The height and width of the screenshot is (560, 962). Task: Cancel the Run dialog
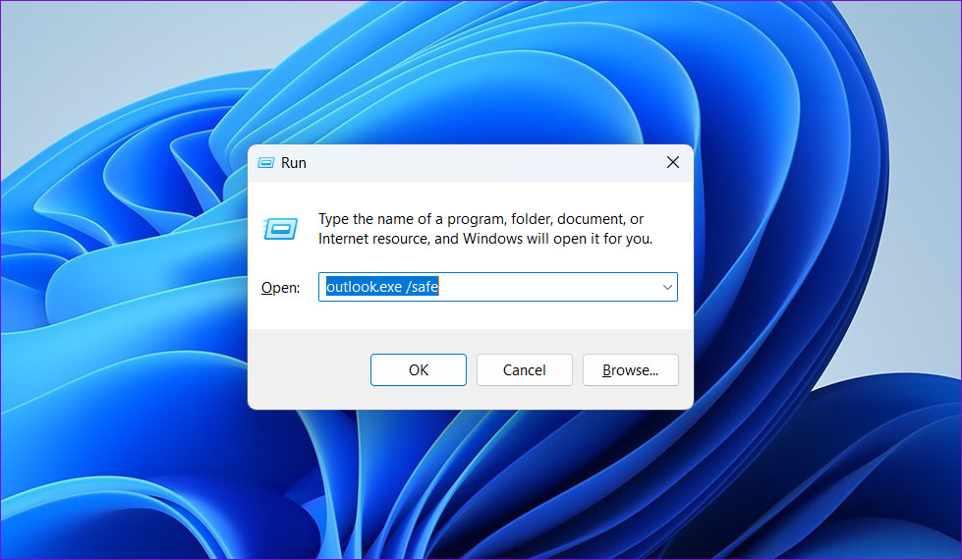[x=525, y=369]
